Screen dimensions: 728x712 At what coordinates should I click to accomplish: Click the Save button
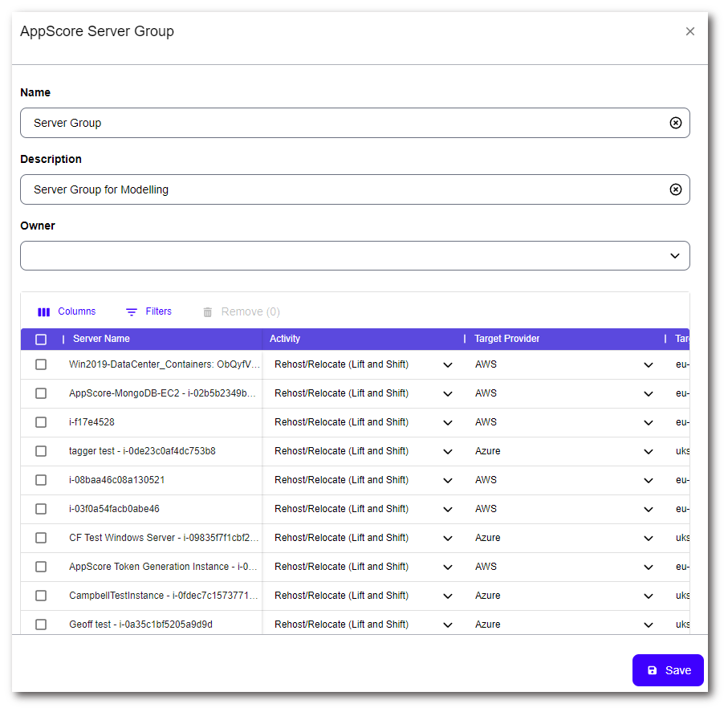coord(668,670)
